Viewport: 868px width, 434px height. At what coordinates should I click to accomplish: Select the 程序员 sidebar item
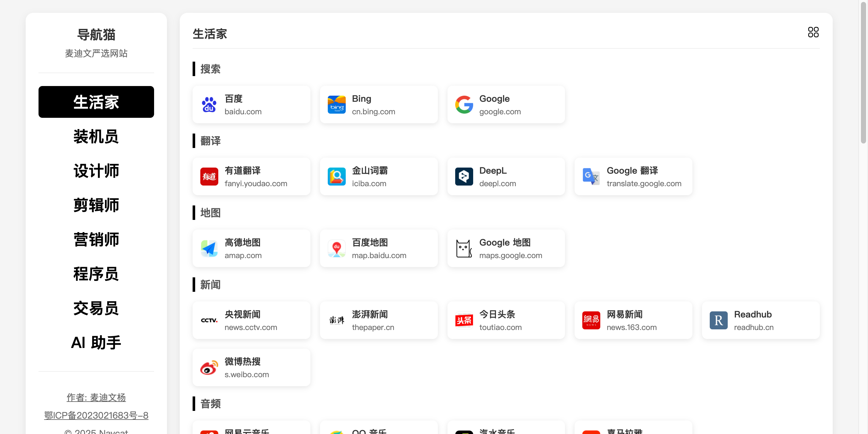[x=96, y=274]
